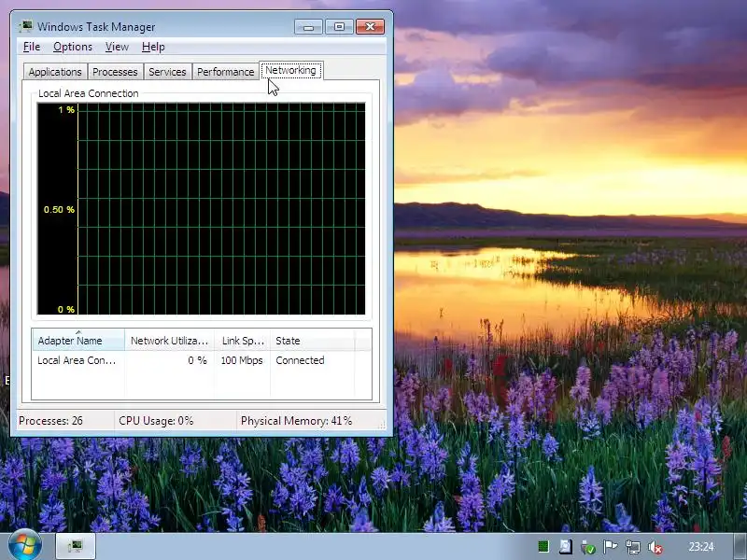
Task: Click the Physical Memory: 41% status entry
Action: 296,421
